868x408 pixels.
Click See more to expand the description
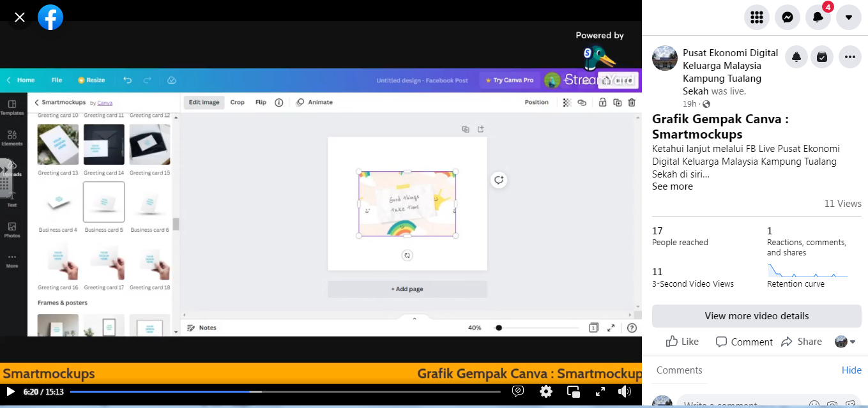click(673, 186)
